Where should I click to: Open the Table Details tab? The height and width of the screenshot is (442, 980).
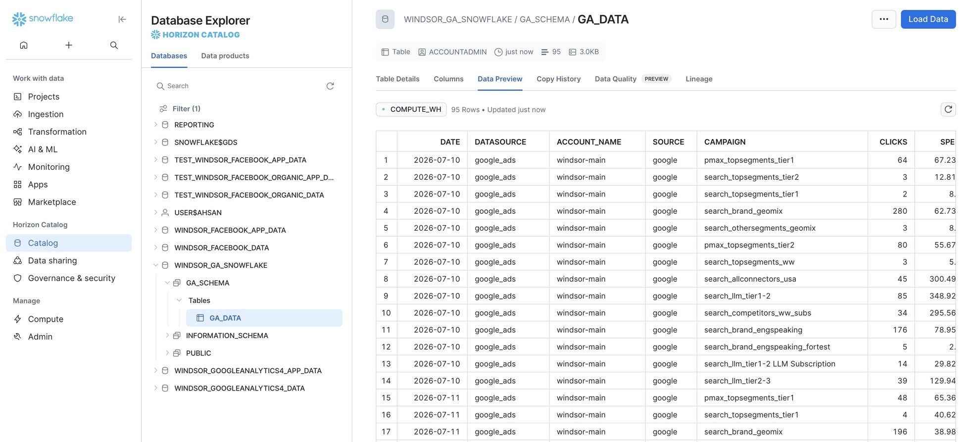point(397,79)
